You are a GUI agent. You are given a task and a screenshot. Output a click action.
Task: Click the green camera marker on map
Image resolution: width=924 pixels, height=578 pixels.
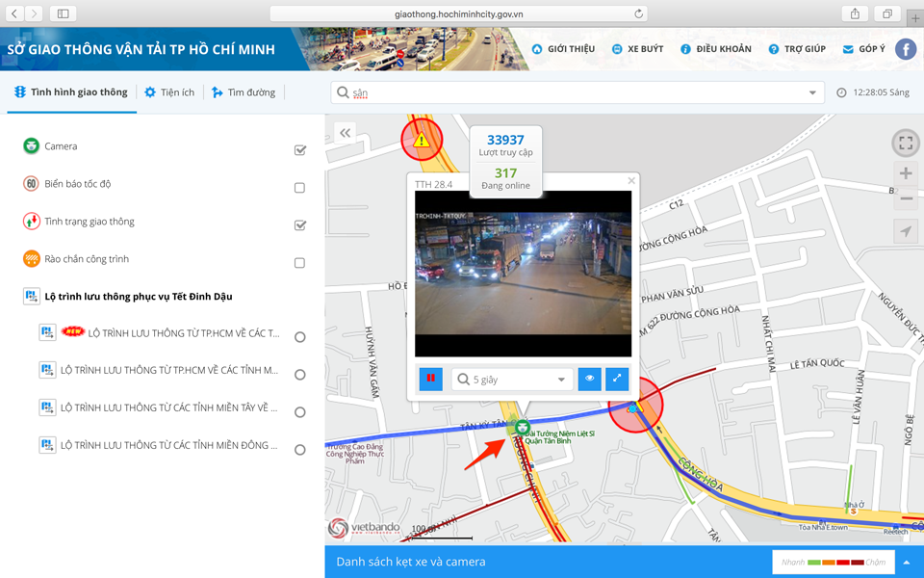pyautogui.click(x=522, y=427)
